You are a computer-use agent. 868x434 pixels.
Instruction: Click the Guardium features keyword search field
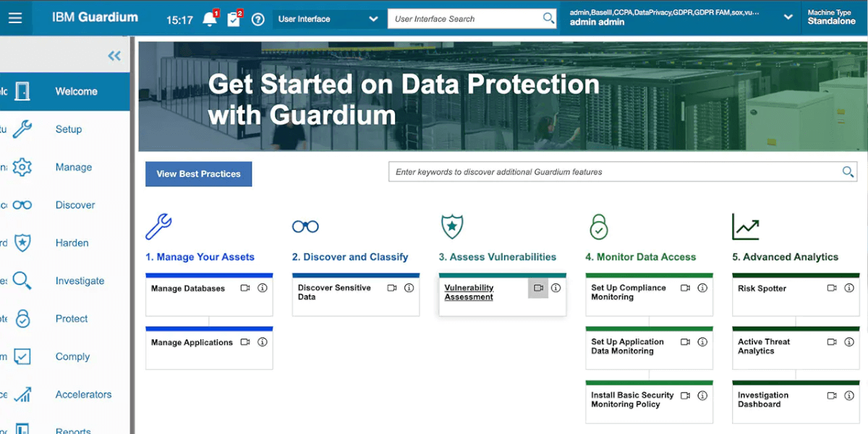coord(622,171)
